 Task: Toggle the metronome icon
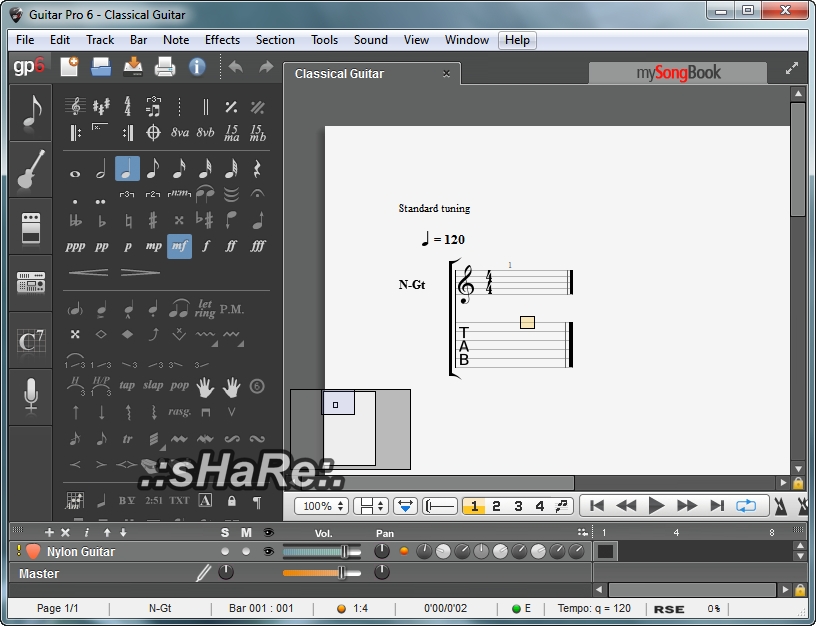pos(781,506)
